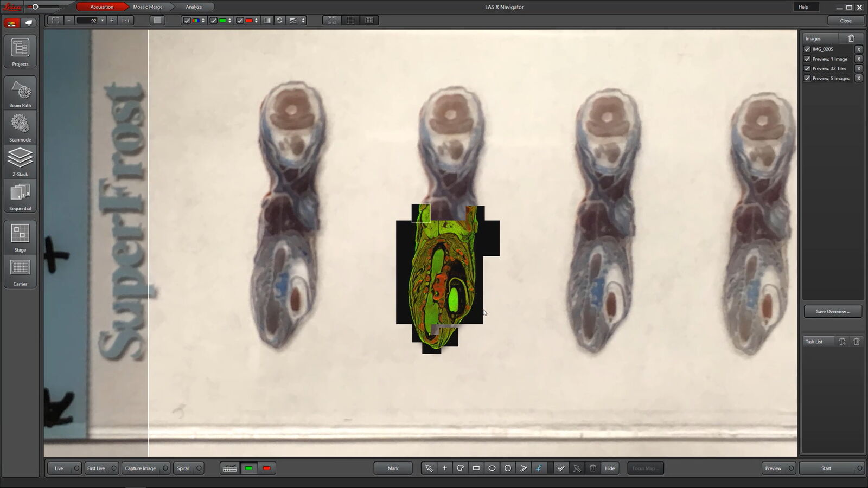Screen dimensions: 868x488
Task: Open the Carrier panel icon
Action: tap(20, 272)
